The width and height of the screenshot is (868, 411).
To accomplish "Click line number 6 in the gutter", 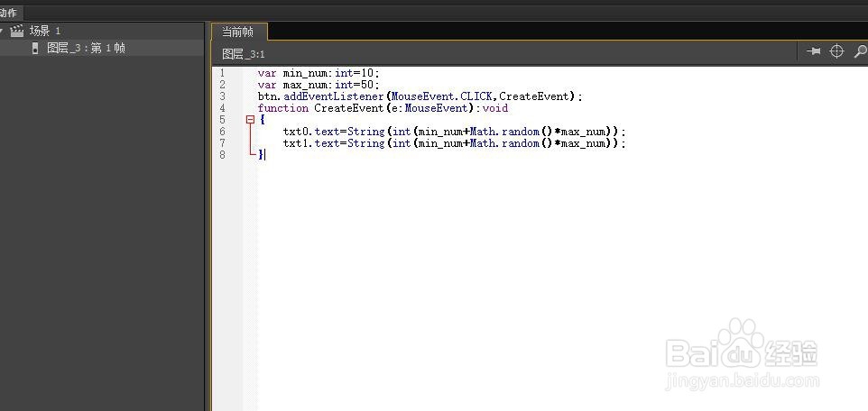I will click(222, 132).
